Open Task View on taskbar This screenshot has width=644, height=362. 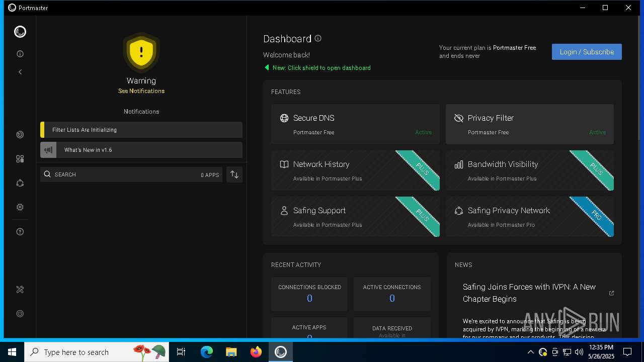[x=181, y=352]
